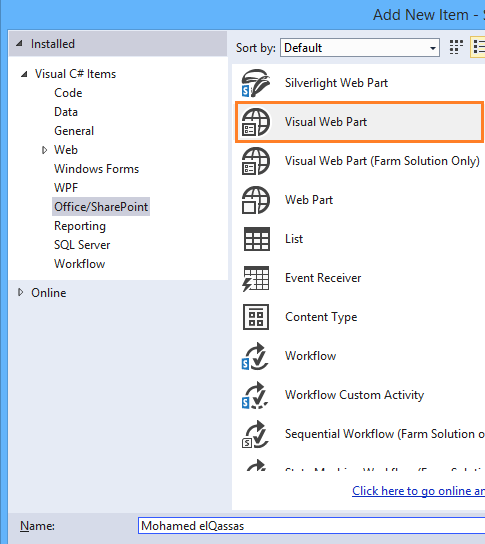Select the Office/SharePoint category
Viewport: 485px width, 544px height.
(101, 207)
